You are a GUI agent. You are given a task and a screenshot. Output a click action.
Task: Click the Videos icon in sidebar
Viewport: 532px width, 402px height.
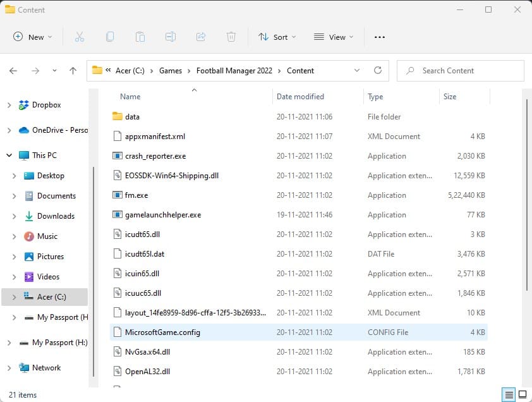29,277
